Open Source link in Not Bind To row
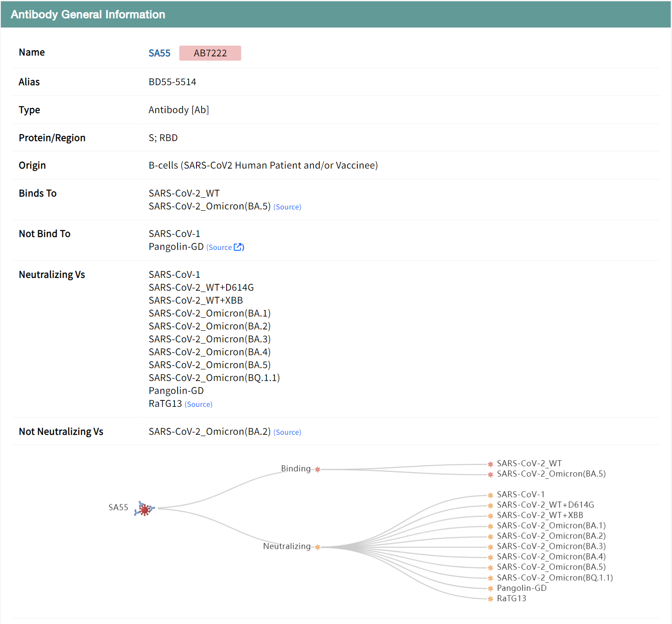The image size is (672, 624). tap(219, 247)
